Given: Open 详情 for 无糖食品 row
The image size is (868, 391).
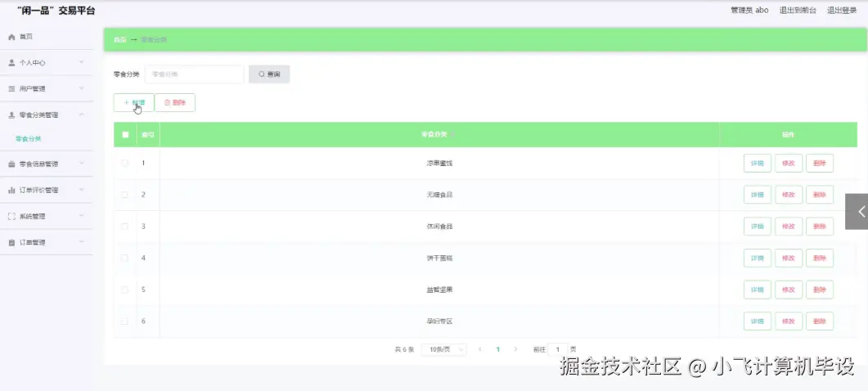Looking at the screenshot, I should point(758,195).
